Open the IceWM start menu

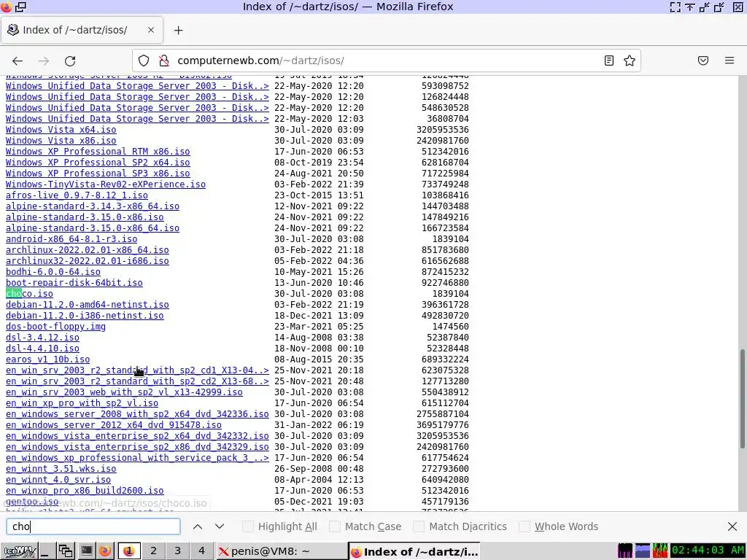click(x=19, y=551)
